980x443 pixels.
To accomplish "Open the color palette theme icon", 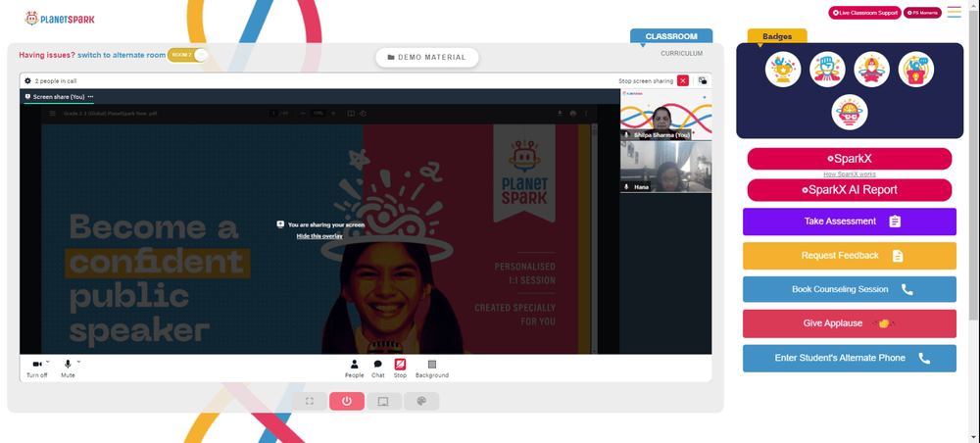I will pos(421,401).
